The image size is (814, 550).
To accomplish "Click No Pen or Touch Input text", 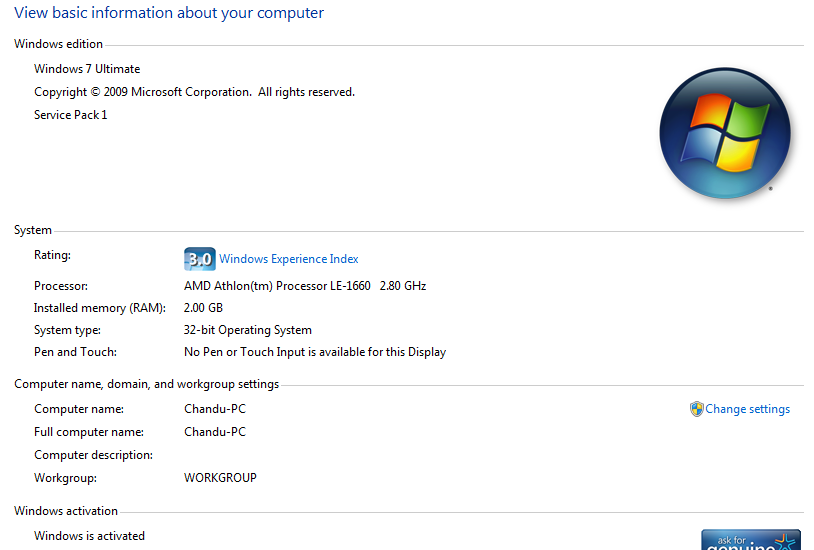I will point(315,352).
